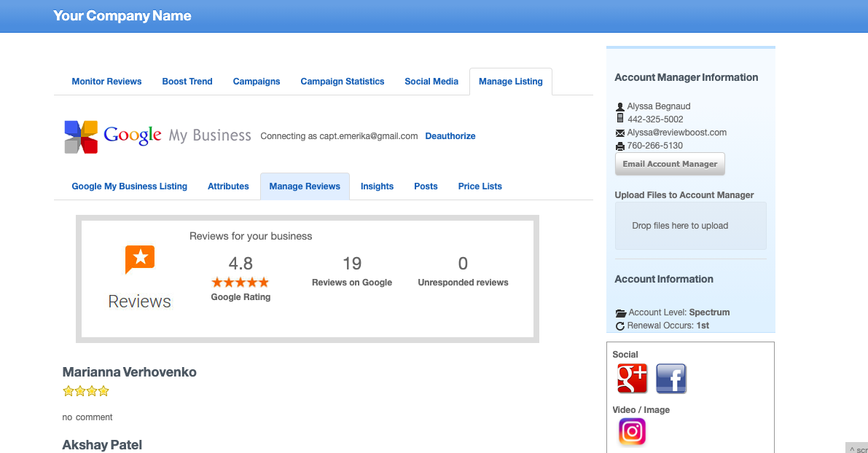Image resolution: width=868 pixels, height=453 pixels.
Task: Click the 19 Reviews on Google count
Action: tap(351, 264)
